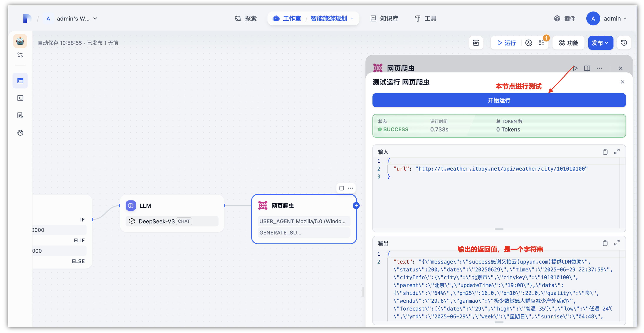Toggle the checkbox above the 网页爬虫 node
This screenshot has width=644, height=333.
click(342, 188)
